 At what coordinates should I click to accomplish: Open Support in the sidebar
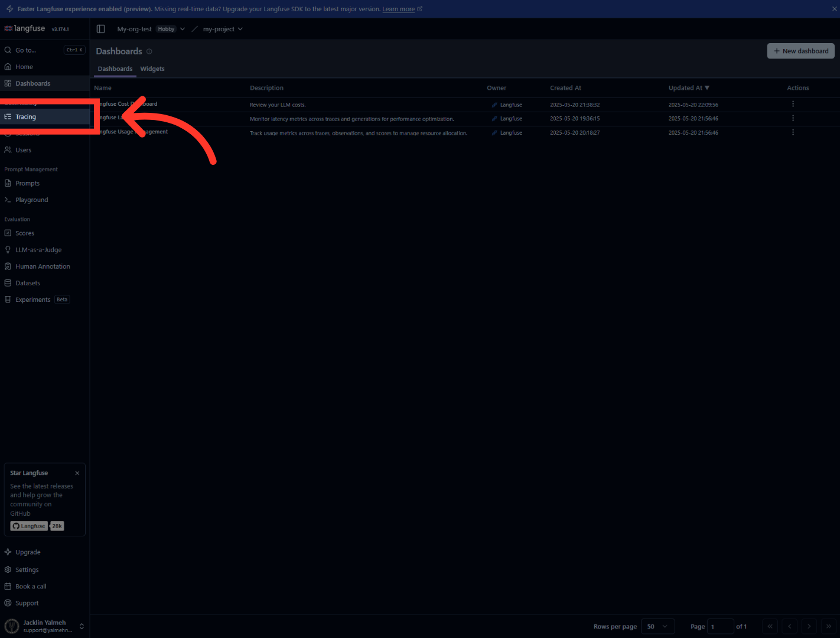[45, 603]
